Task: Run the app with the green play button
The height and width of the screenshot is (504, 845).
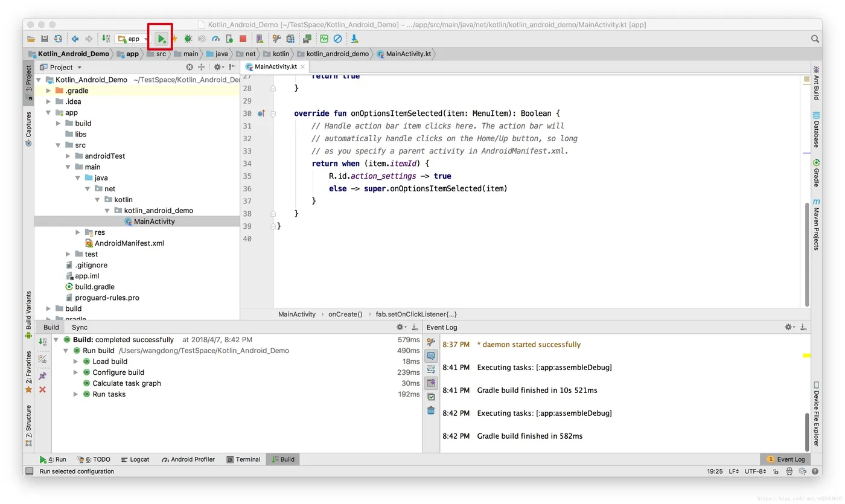Action: pos(161,39)
